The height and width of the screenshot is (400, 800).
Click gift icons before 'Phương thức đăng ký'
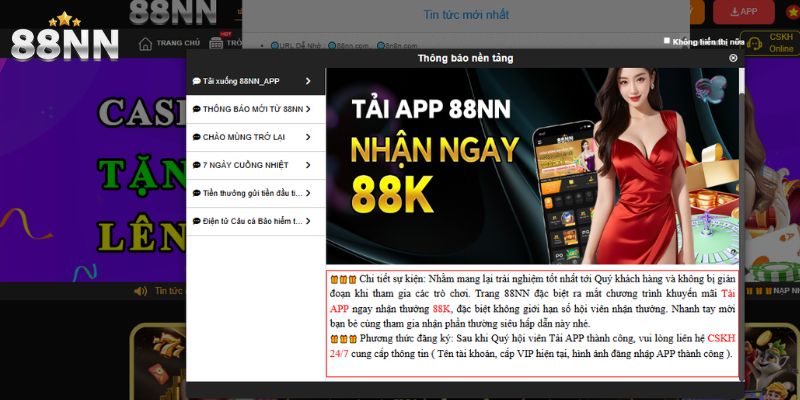click(x=343, y=339)
